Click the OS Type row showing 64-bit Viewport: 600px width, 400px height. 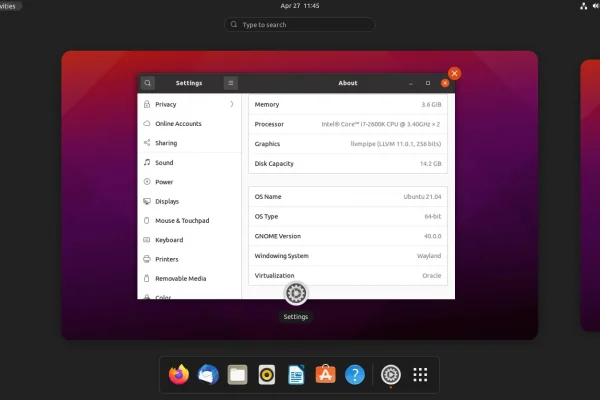tap(348, 216)
